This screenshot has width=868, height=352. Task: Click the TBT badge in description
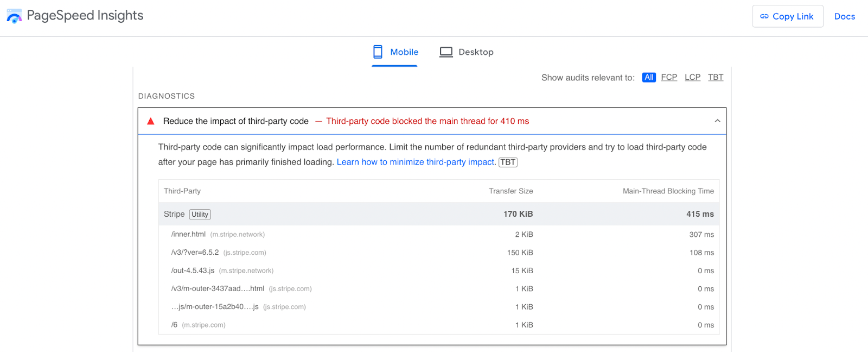[x=508, y=162]
